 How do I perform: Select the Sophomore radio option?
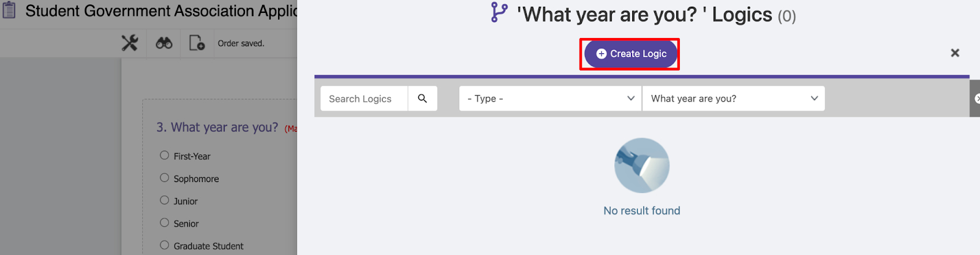click(x=164, y=178)
